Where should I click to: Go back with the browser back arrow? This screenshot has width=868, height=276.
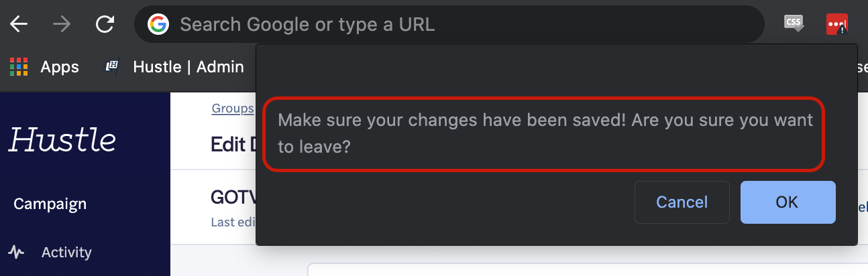(x=19, y=25)
